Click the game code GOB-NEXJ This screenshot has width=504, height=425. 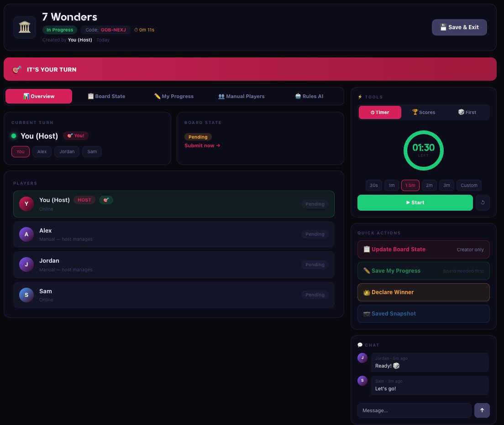(x=114, y=30)
